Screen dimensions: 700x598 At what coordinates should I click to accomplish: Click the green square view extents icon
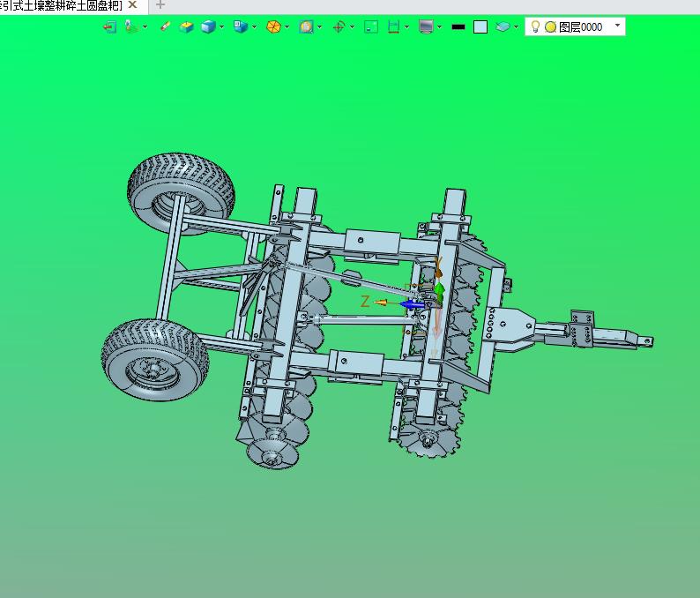tap(371, 26)
